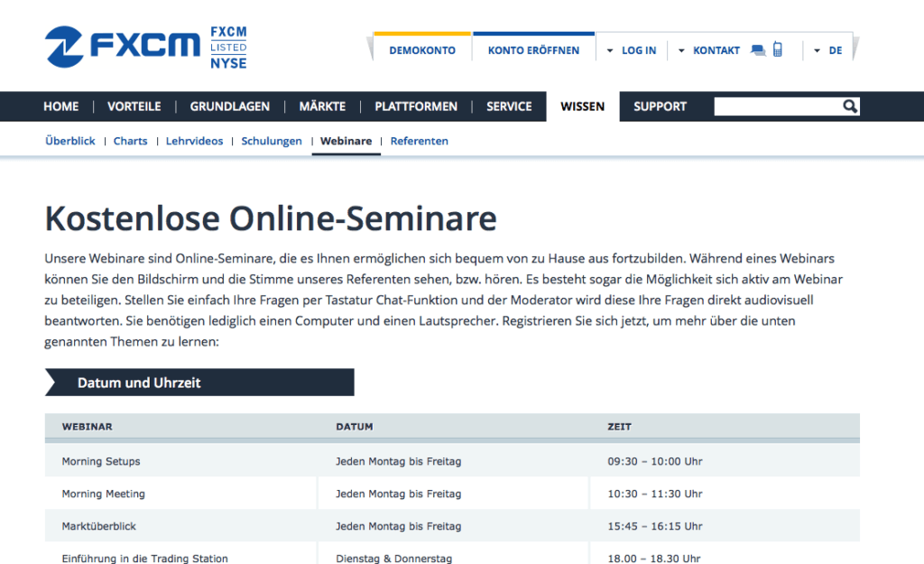This screenshot has width=924, height=564.
Task: Click Jeden Montag bis Freitag in Morning Setups row
Action: click(x=398, y=461)
